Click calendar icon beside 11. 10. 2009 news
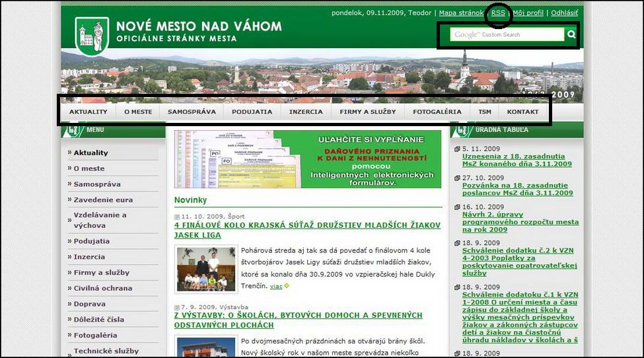Image resolution: width=644 pixels, height=358 pixels. (x=177, y=217)
